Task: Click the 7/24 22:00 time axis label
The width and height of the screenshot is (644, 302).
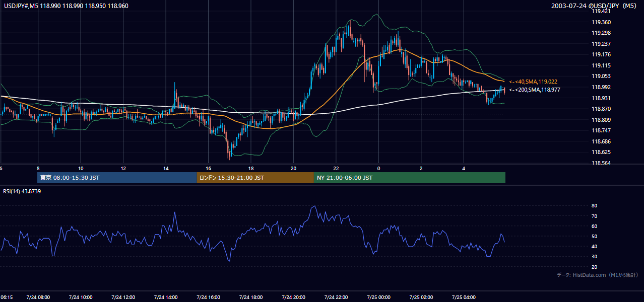Action: click(x=336, y=297)
